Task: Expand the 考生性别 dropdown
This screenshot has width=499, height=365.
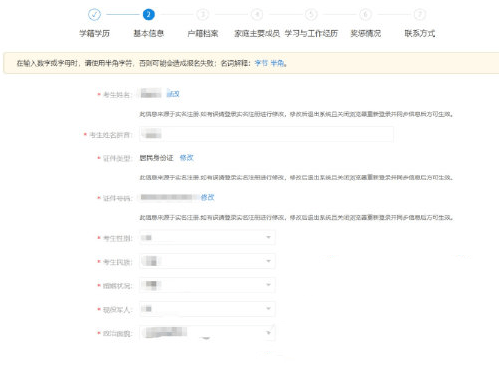Action: (207, 237)
